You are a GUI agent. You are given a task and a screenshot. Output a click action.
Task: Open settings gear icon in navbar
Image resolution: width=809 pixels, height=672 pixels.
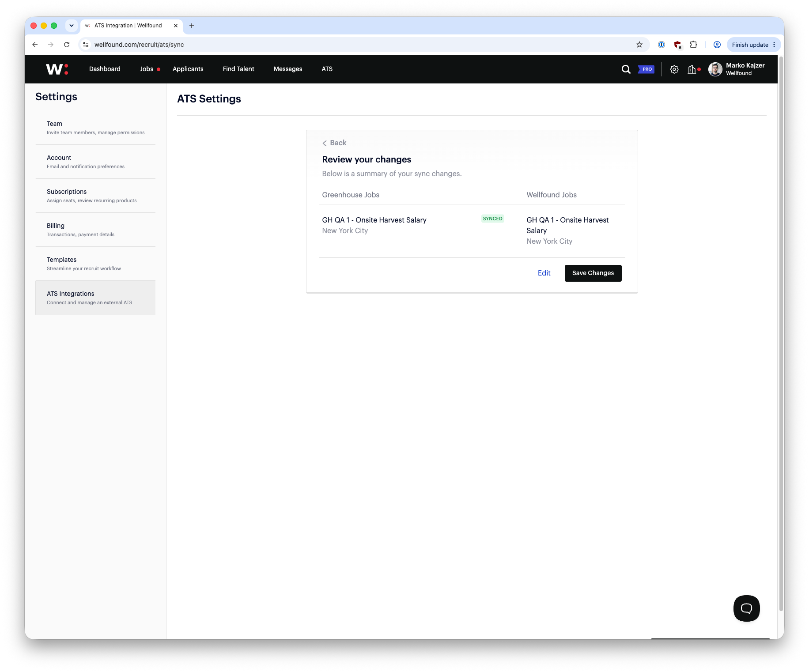pos(674,69)
